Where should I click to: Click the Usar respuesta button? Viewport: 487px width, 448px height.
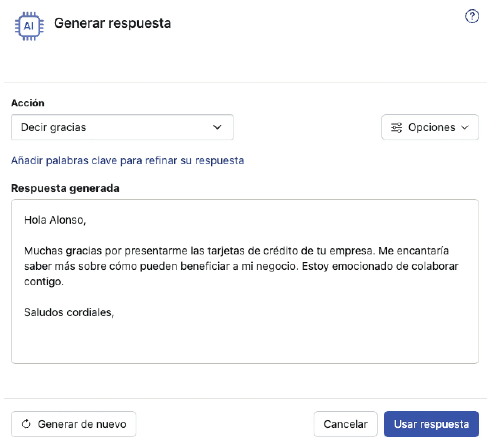click(x=431, y=424)
